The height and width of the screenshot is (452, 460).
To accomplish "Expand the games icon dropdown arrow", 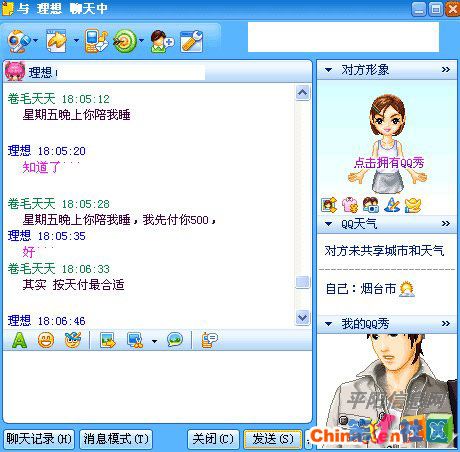I will pos(141,41).
